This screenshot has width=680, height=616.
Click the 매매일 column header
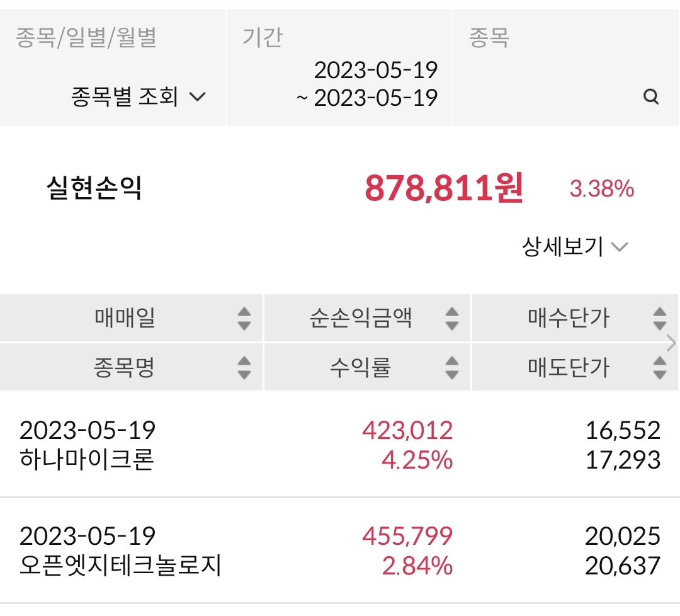tap(125, 318)
